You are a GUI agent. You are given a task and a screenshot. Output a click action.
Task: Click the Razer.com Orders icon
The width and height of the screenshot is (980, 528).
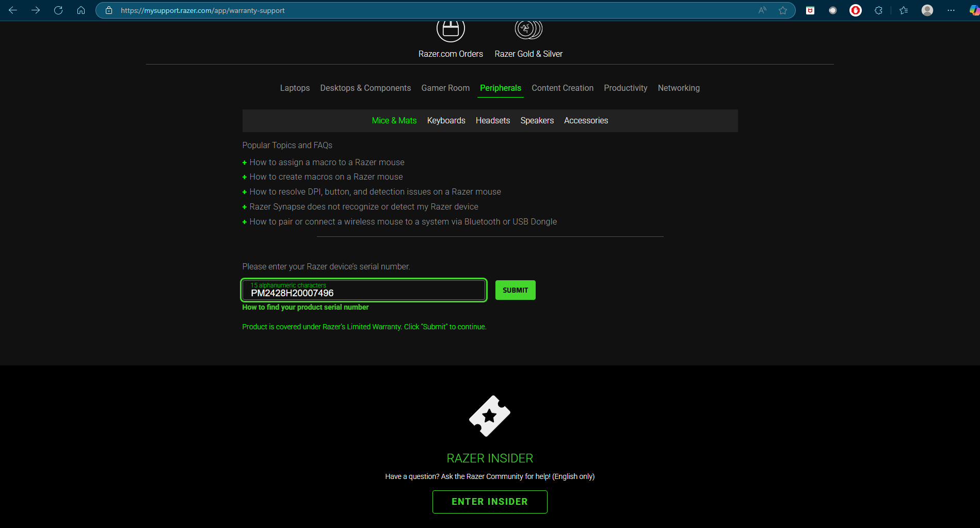click(x=451, y=30)
